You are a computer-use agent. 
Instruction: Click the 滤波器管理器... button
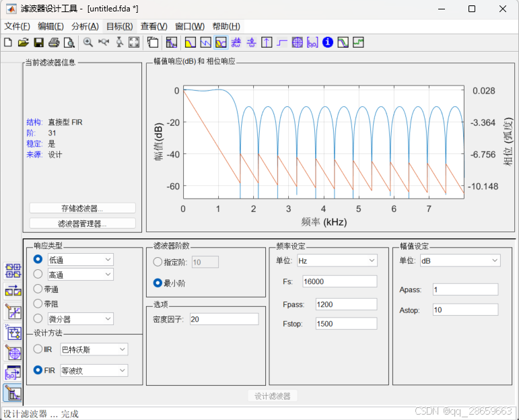(82, 223)
